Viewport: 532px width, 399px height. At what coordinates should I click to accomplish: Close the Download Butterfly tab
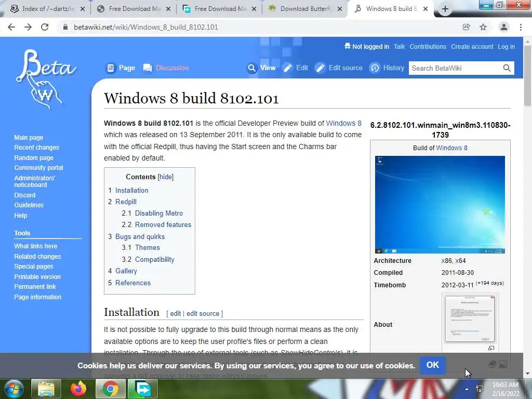340,9
